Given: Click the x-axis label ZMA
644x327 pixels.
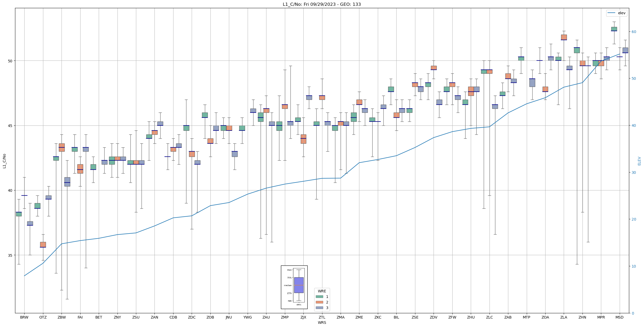Looking at the screenshot, I should pos(341,317).
